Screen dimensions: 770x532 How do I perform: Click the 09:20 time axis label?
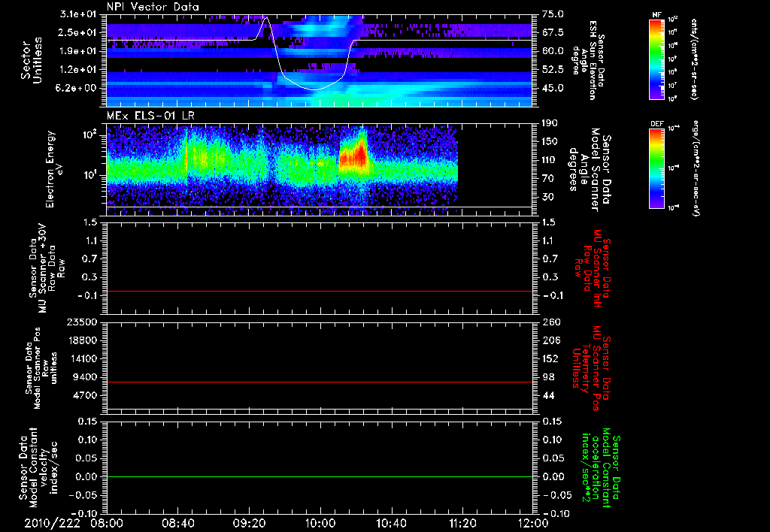[250, 524]
